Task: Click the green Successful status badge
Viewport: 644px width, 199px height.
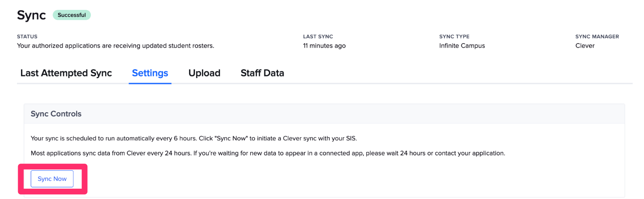Action: (72, 15)
